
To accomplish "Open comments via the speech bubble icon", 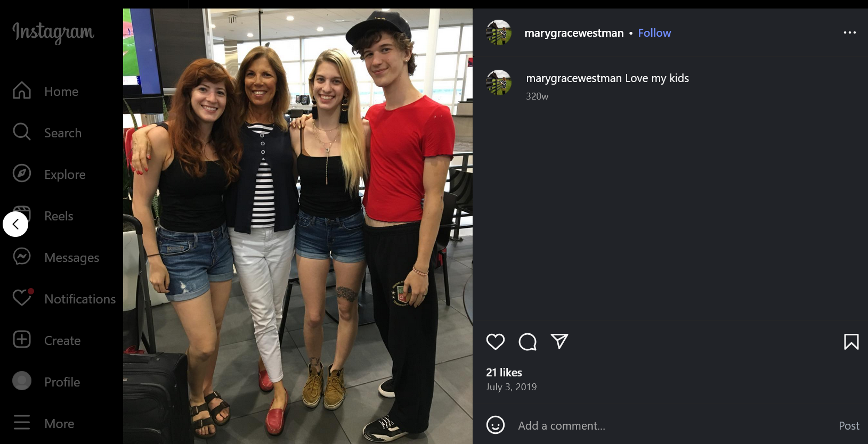I will [x=527, y=342].
